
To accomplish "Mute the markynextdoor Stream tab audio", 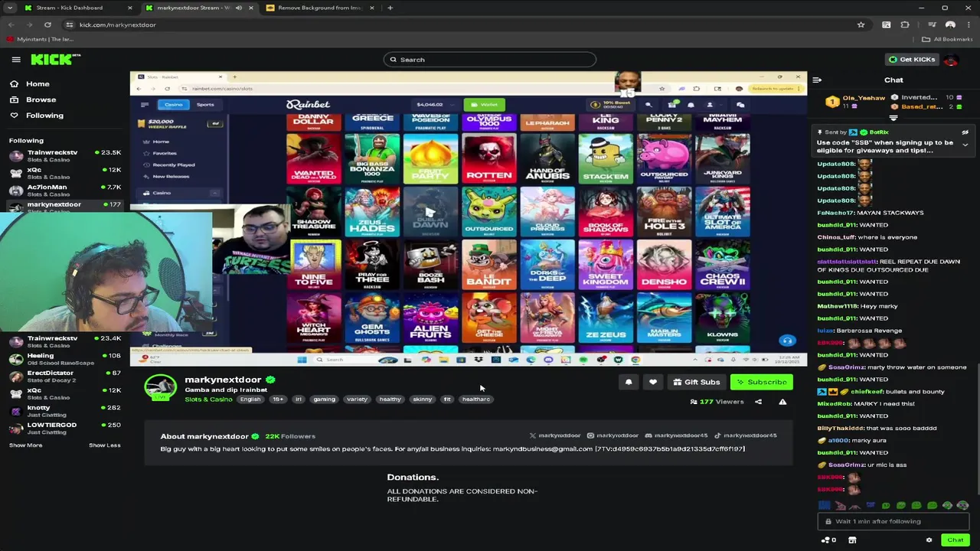I will click(238, 8).
